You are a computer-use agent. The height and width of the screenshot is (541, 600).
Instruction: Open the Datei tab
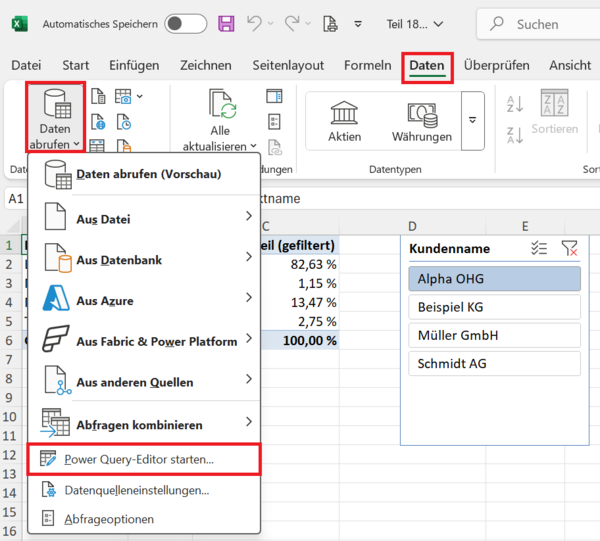[26, 65]
